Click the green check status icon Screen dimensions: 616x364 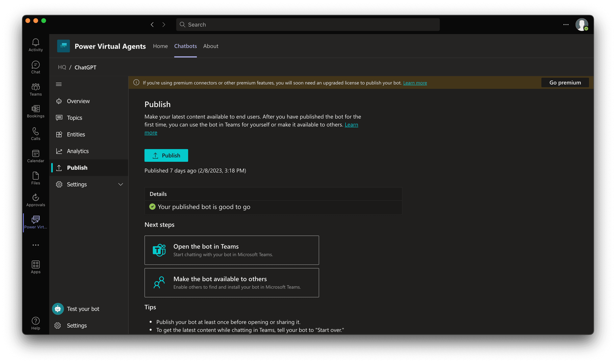152,207
